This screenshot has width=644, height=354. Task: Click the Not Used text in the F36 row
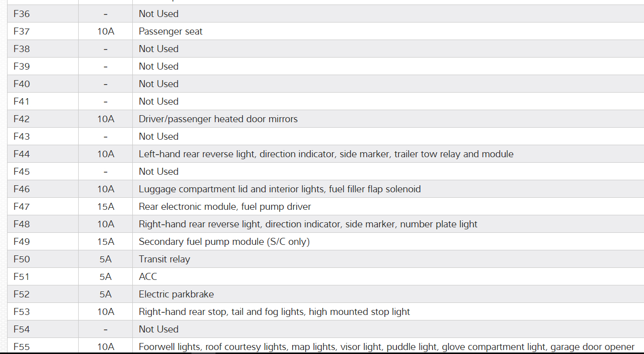[158, 14]
